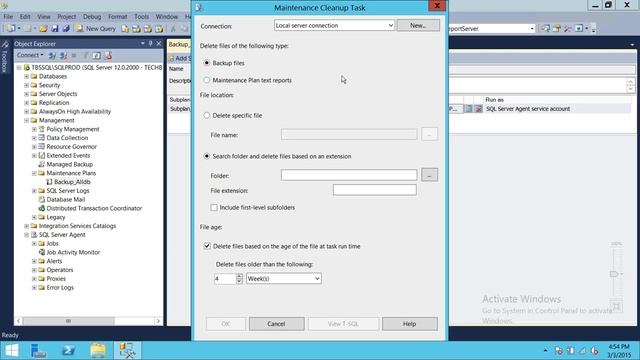The width and height of the screenshot is (640, 360).
Task: Collapse the Management tree node
Action: click(x=27, y=120)
